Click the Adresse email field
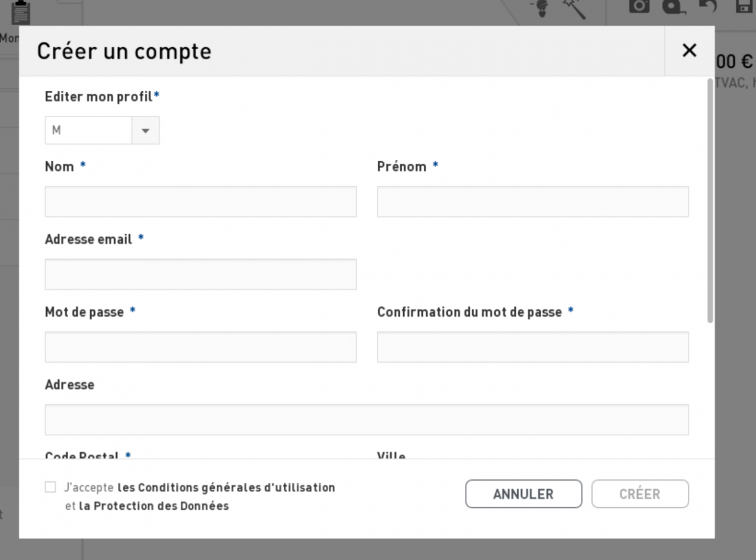Viewport: 756px width, 560px height. pos(200,274)
